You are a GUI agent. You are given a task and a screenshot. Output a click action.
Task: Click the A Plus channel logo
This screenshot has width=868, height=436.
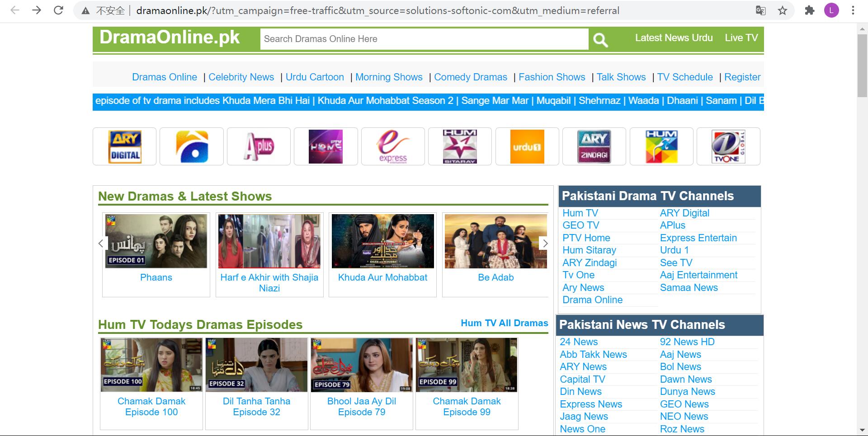click(x=259, y=146)
